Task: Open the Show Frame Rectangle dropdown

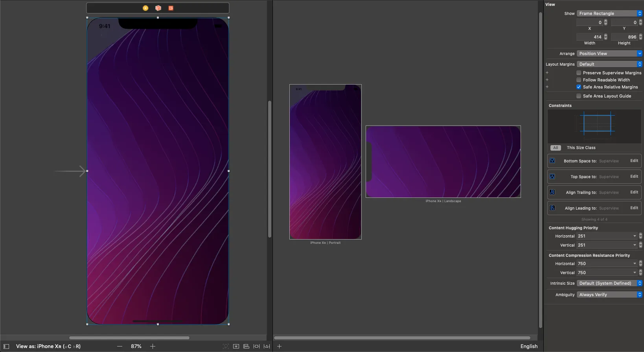Action: [x=609, y=13]
